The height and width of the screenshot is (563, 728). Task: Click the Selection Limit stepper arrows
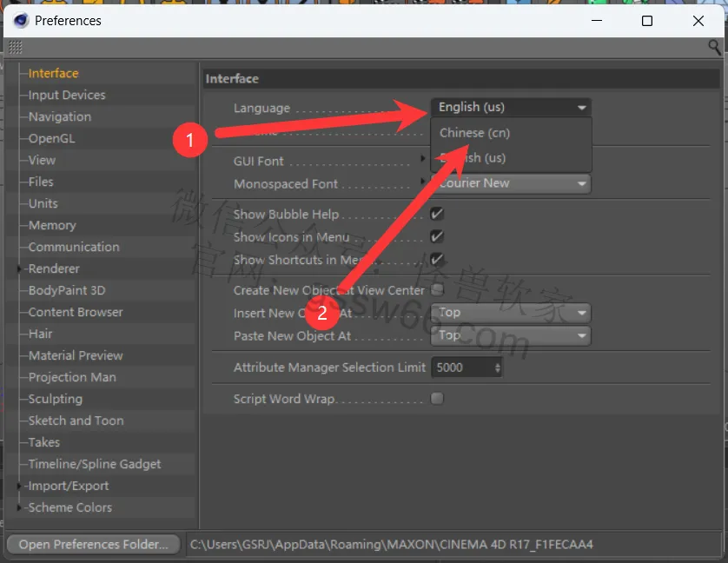[x=498, y=368]
